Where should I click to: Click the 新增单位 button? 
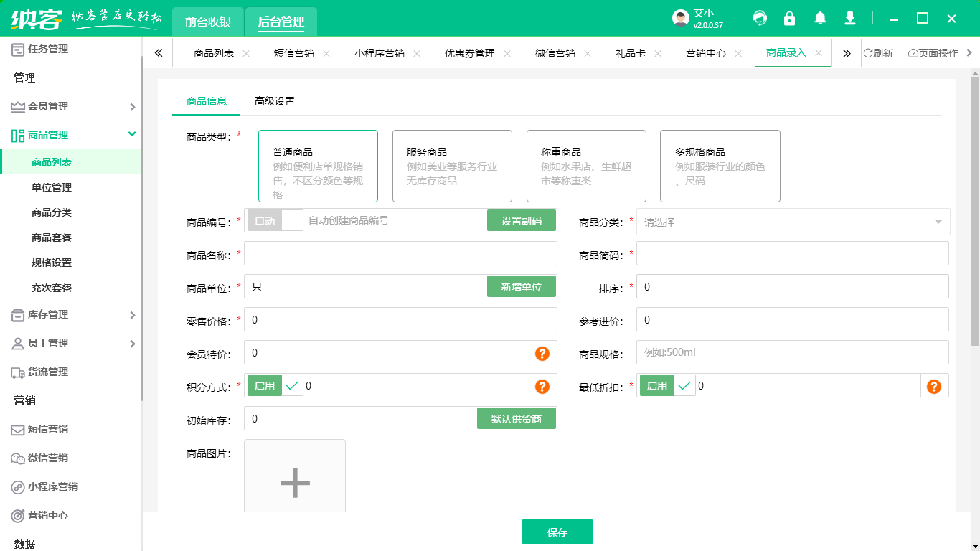pyautogui.click(x=522, y=287)
